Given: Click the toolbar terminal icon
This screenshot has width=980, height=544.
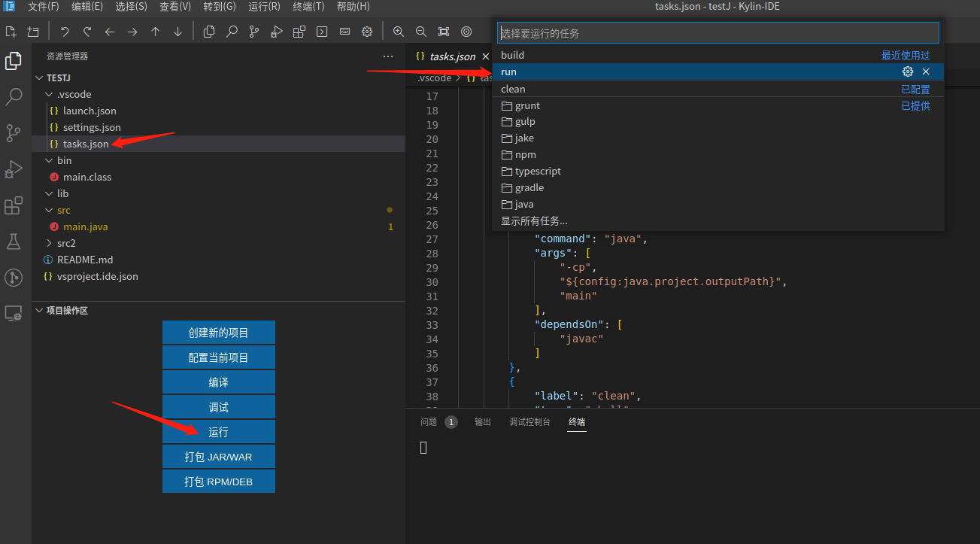Looking at the screenshot, I should pyautogui.click(x=322, y=32).
